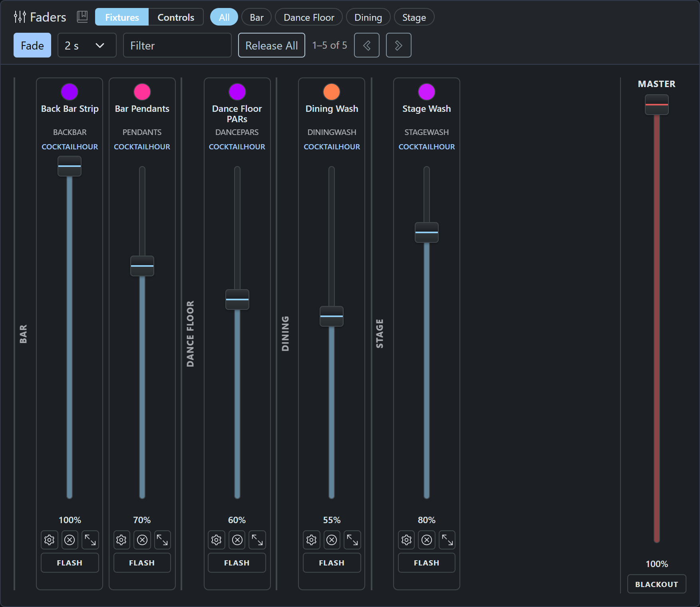Select the Dining group filter
The height and width of the screenshot is (607, 700).
click(368, 17)
